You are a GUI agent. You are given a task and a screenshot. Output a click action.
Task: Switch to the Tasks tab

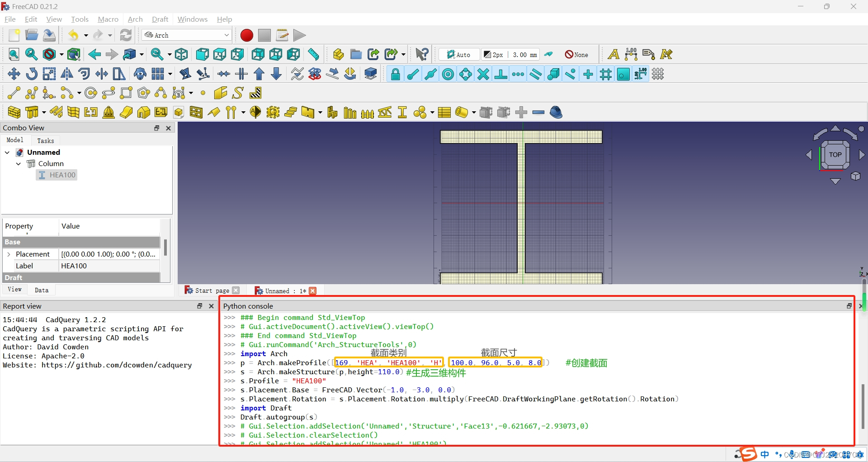point(46,141)
